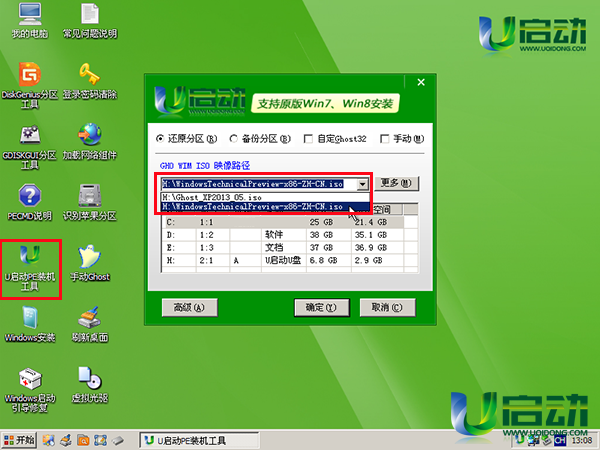Open the Windows安装 desktop icon
600x450 pixels.
point(30,324)
